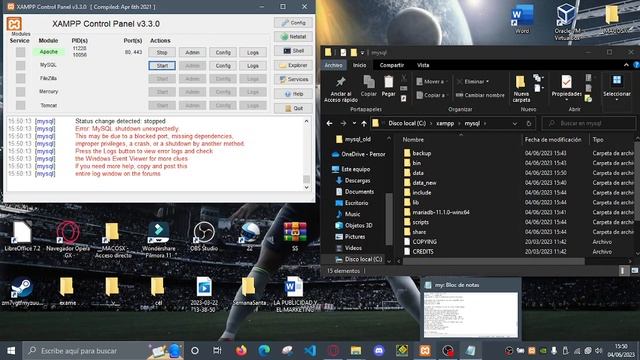The width and height of the screenshot is (640, 360).
Task: Launch the XAMPP Shell
Action: [x=293, y=51]
